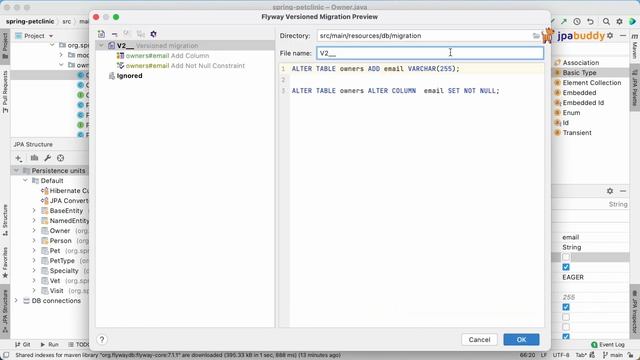
Task: Expand the BaseEntity node
Action: pyautogui.click(x=34, y=211)
